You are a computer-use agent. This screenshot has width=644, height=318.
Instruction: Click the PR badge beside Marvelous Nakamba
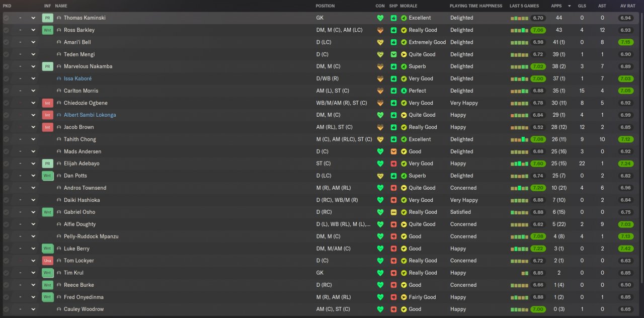[x=47, y=66]
